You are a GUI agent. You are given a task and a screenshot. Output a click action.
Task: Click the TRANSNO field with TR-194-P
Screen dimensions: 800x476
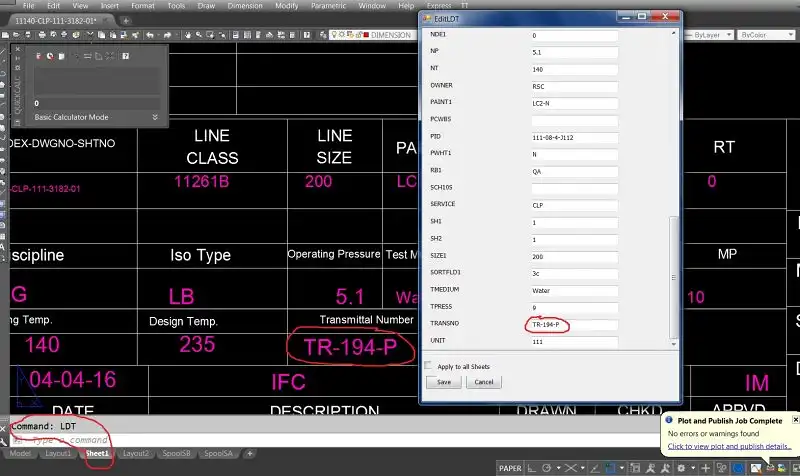point(574,324)
